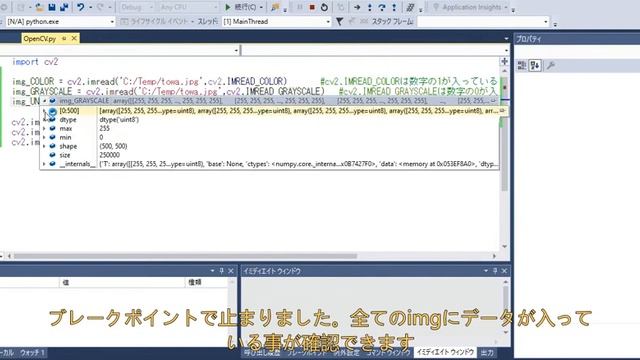640x360 pixels.
Task: Click the Save All icon
Action: [64, 7]
